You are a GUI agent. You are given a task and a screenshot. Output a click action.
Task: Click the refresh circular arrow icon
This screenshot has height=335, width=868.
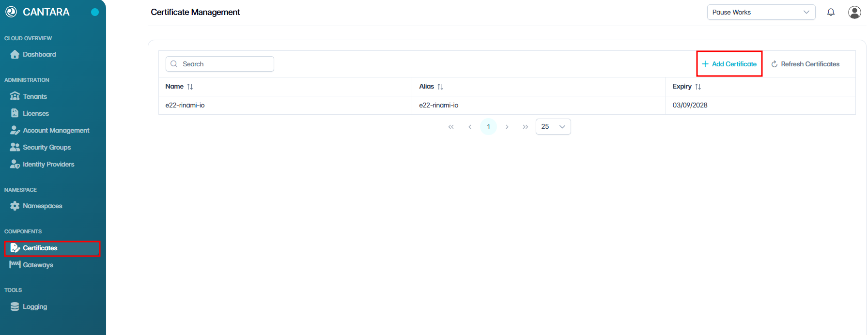point(774,64)
